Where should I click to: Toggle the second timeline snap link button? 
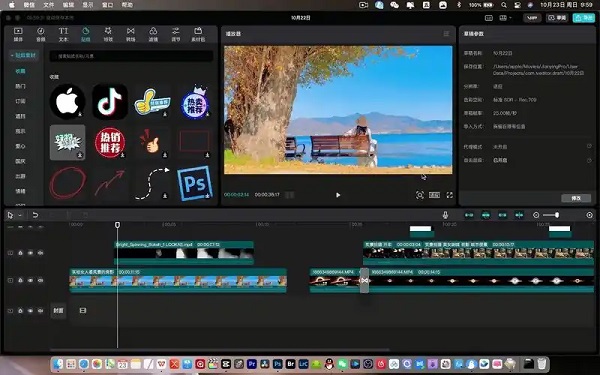(x=486, y=215)
